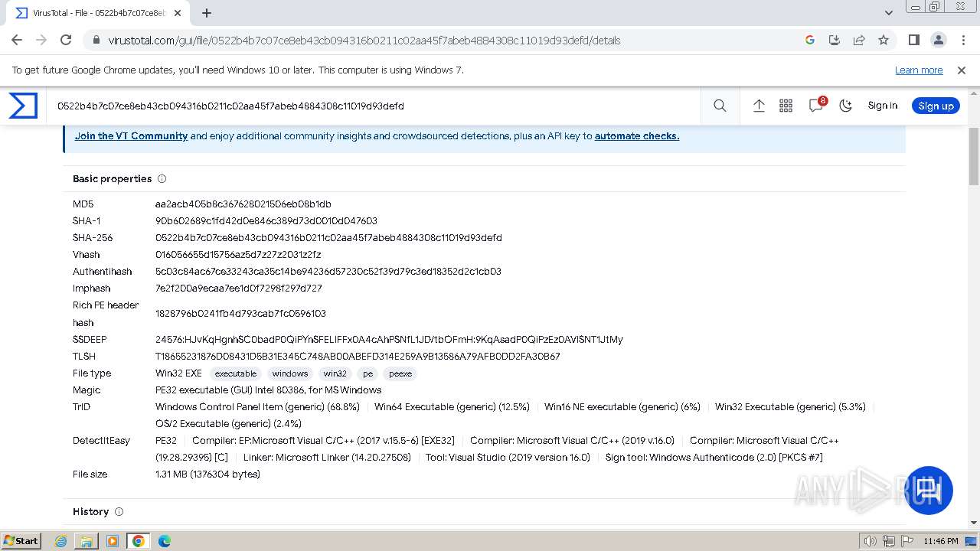Click the Authentihash value

point(328,271)
